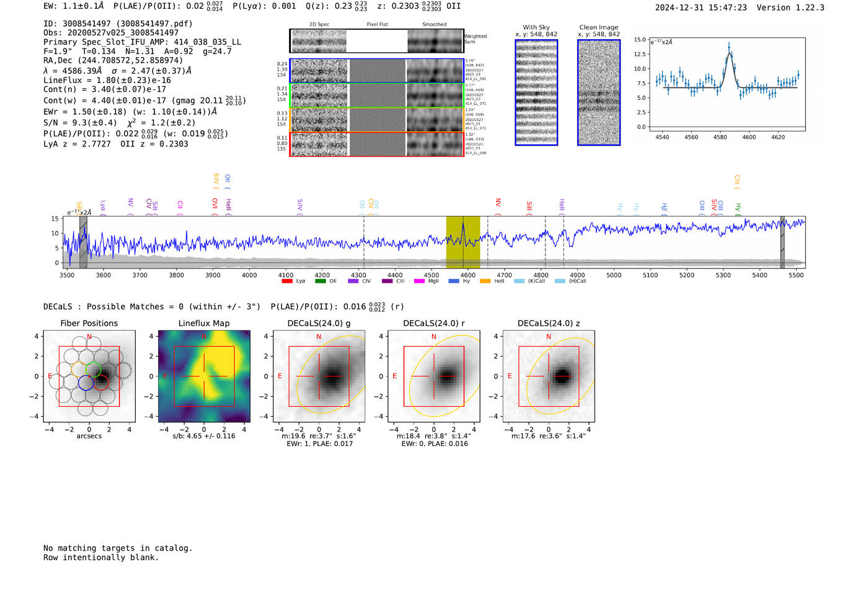The width and height of the screenshot is (868, 591).
Task: Click the 2024-12-31 15:47:23 timestamp
Action: click(x=701, y=7)
